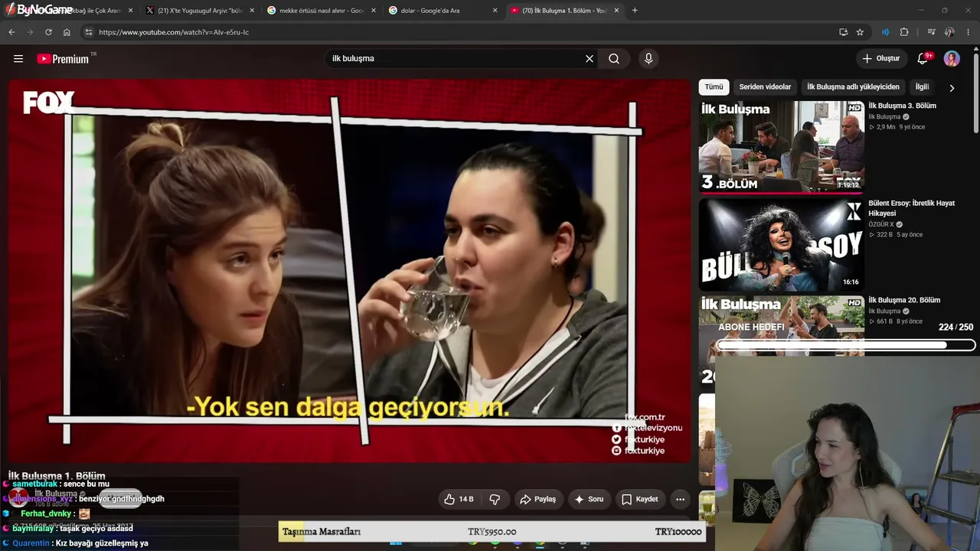The width and height of the screenshot is (980, 551).
Task: Close the 'mekke örtüsü nasıl alınır' tab
Action: [374, 11]
